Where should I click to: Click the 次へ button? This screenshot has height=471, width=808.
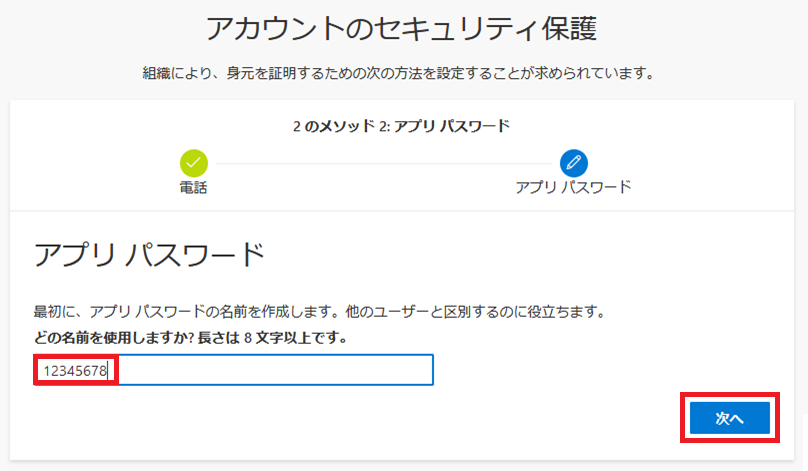pyautogui.click(x=730, y=418)
